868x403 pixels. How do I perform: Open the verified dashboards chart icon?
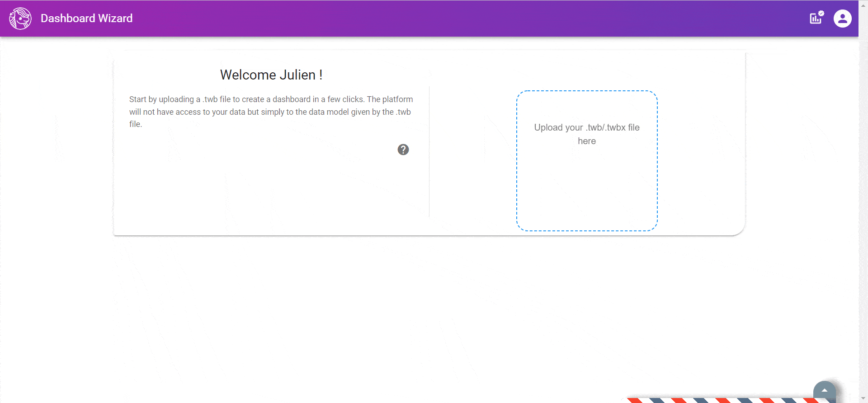pyautogui.click(x=816, y=18)
